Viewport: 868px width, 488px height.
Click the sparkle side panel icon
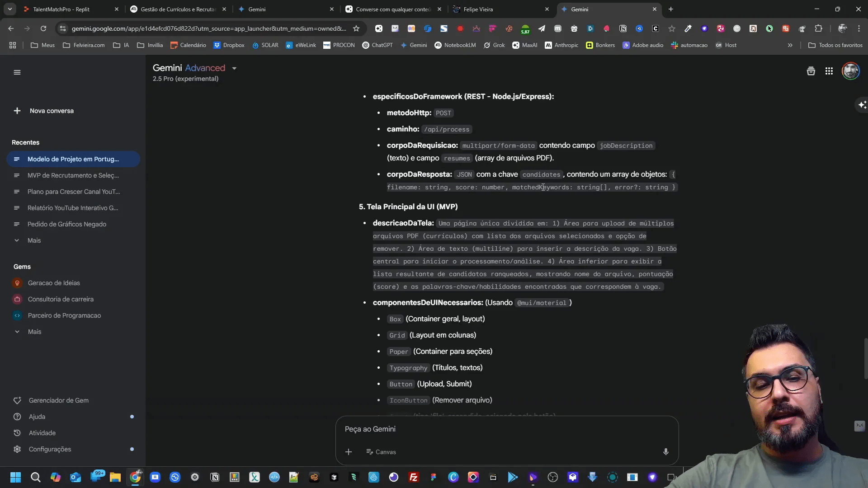(862, 105)
